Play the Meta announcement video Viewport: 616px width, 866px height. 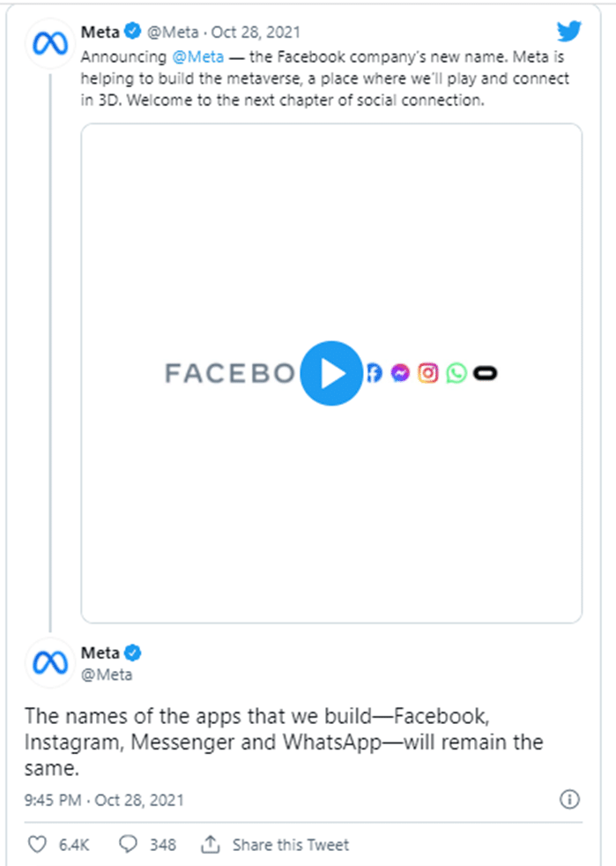[330, 373]
